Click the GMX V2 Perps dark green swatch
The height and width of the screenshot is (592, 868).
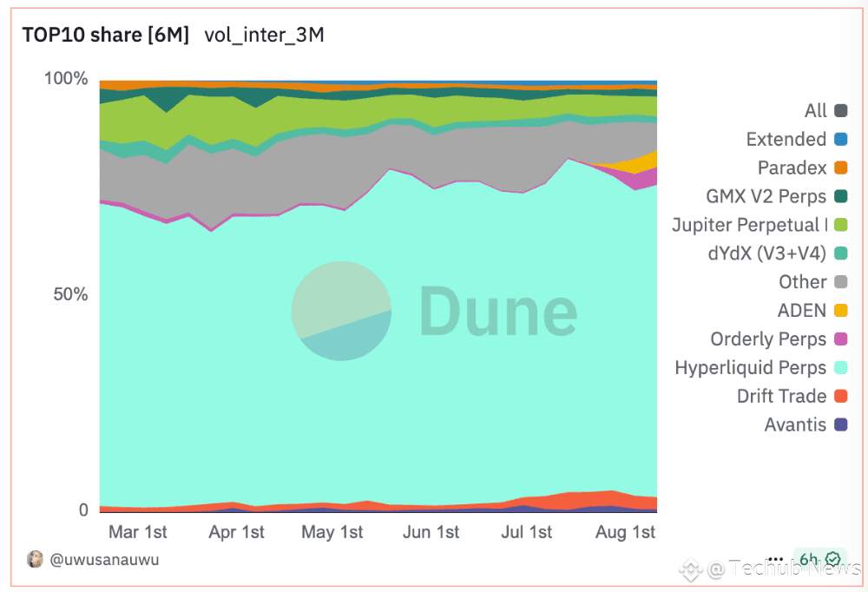pyautogui.click(x=841, y=196)
